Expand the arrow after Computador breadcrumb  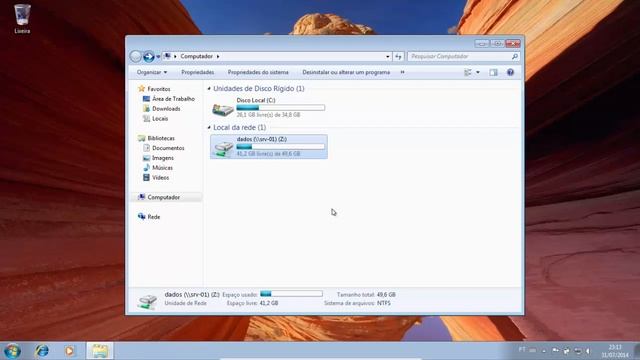pyautogui.click(x=218, y=56)
